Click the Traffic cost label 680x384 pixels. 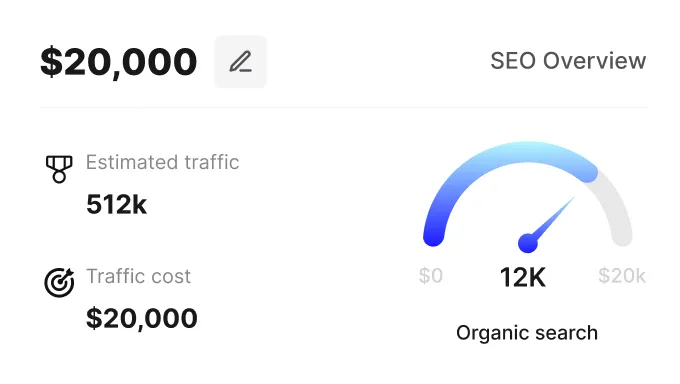[x=138, y=276]
